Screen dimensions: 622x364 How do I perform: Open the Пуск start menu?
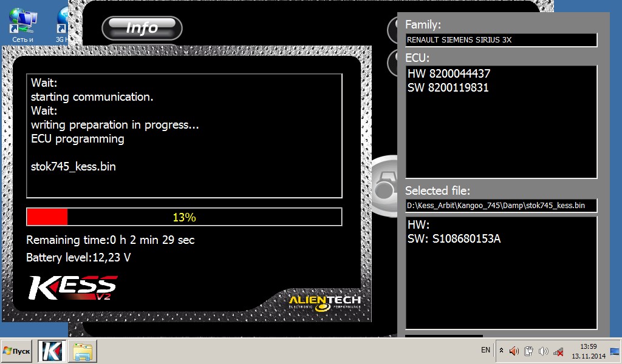(16, 351)
